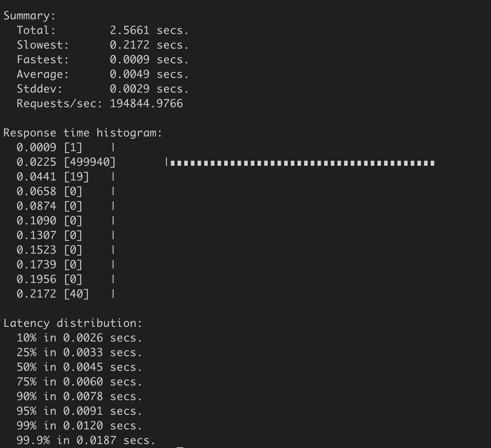Click the Latency distribution heading
Image resolution: width=491 pixels, height=448 pixels.
[73, 323]
